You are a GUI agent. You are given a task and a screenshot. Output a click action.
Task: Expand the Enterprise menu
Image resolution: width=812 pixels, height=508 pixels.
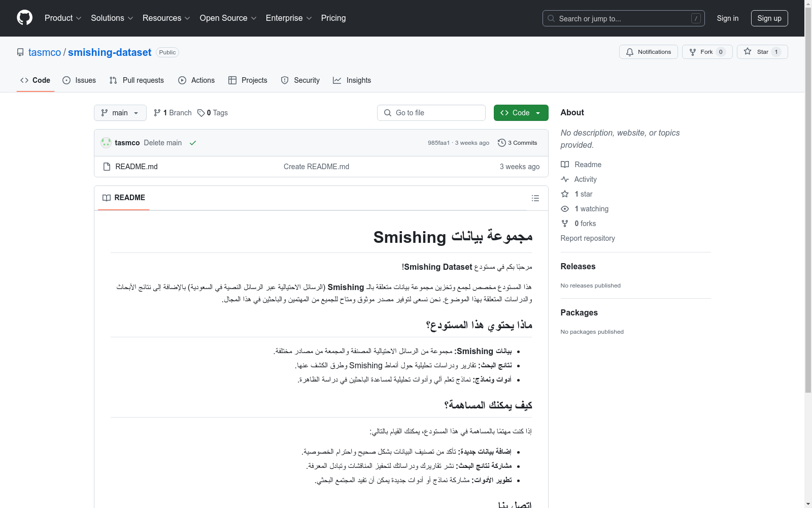point(288,18)
